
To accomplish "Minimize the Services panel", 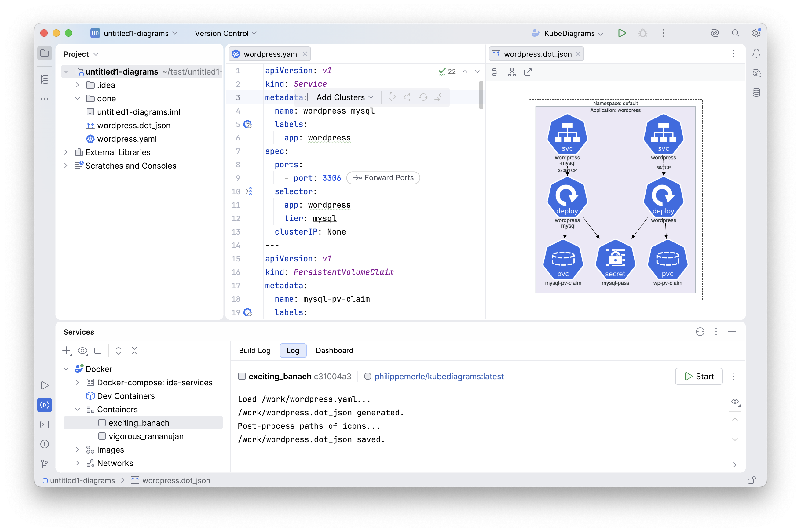I will [x=732, y=331].
